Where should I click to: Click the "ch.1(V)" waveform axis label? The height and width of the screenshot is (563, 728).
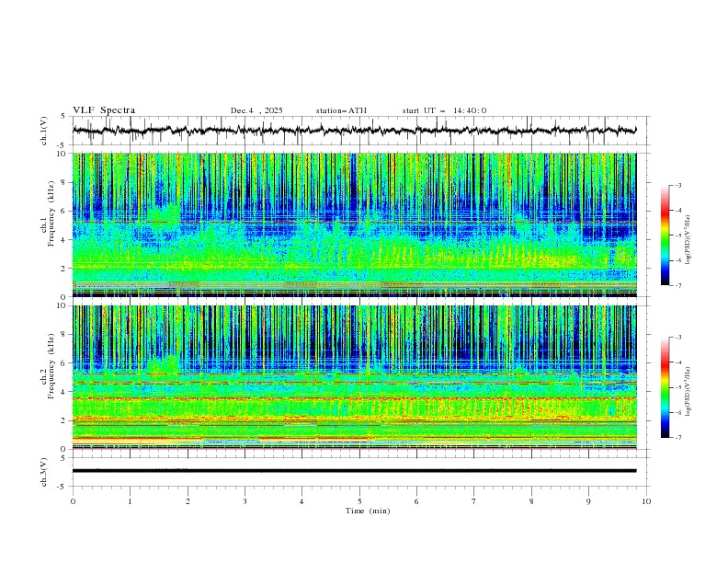click(x=44, y=131)
